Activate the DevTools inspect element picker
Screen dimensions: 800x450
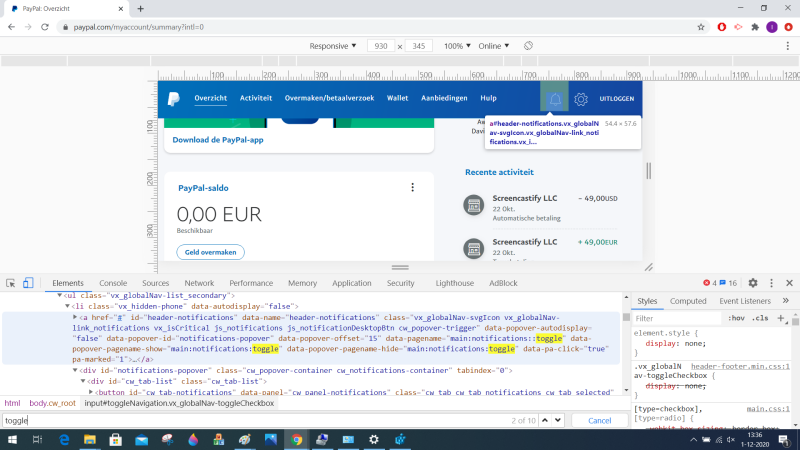11,283
